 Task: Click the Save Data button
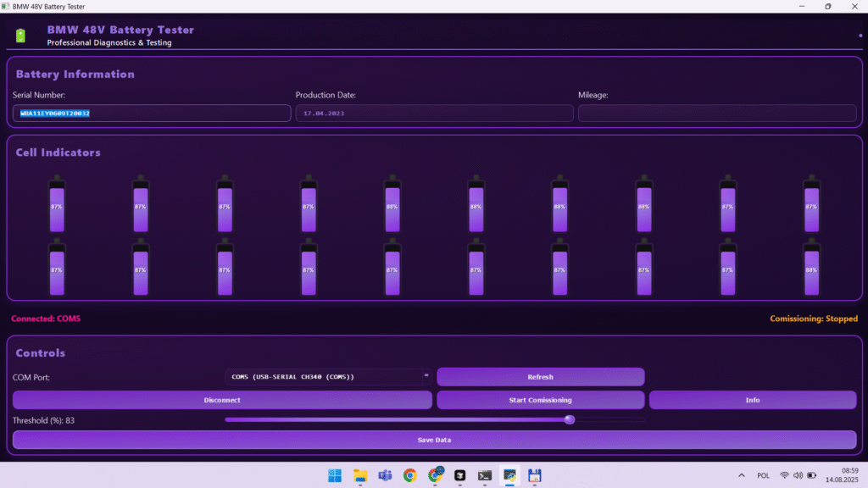click(x=434, y=440)
